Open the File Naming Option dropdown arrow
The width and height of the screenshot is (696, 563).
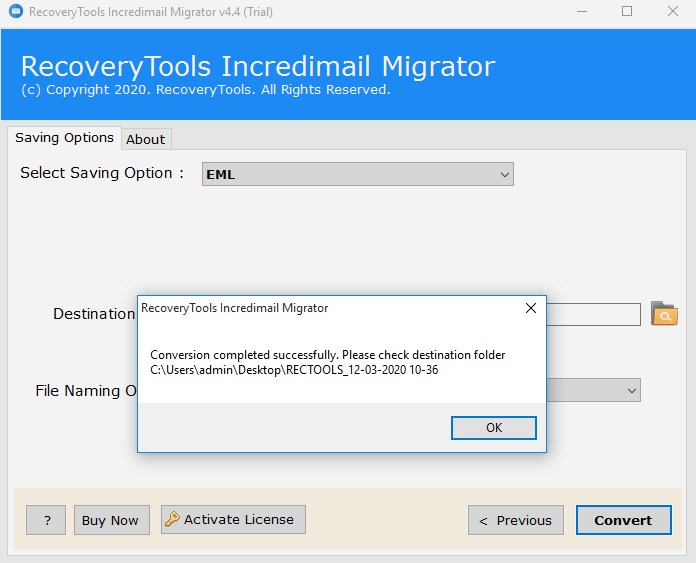[x=631, y=390]
